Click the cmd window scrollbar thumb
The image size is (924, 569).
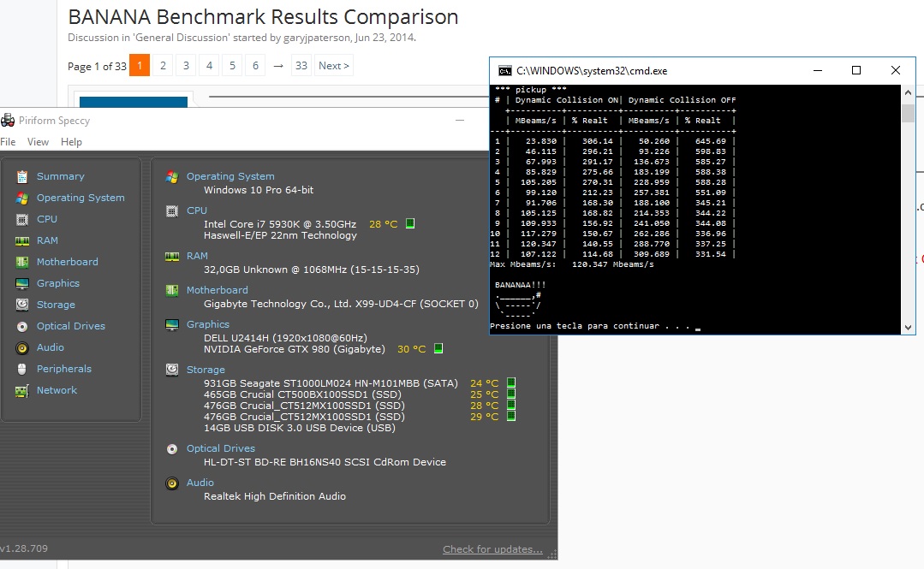(x=908, y=112)
